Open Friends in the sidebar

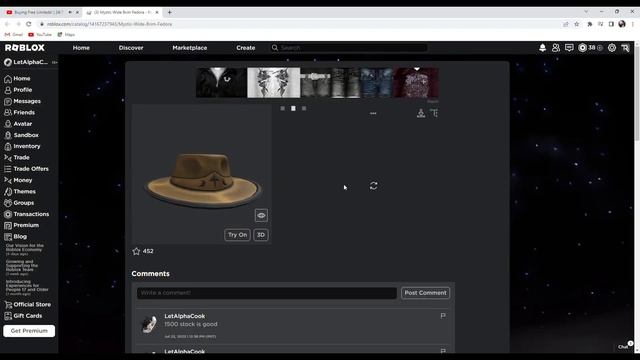pos(20,112)
